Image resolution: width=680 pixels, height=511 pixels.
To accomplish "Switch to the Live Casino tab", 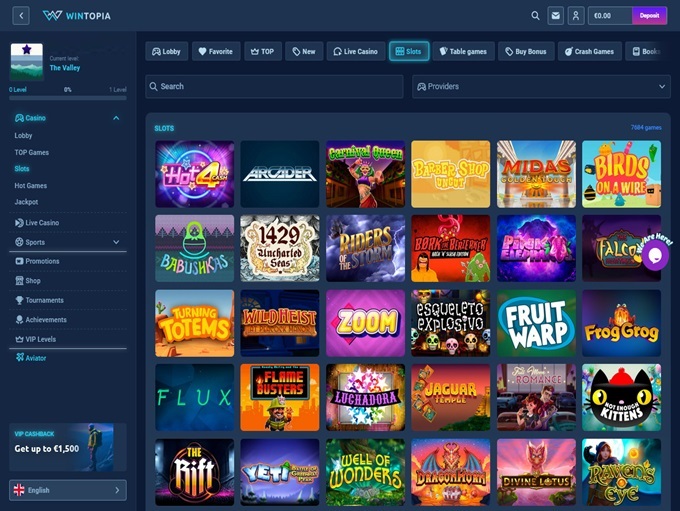I will click(354, 51).
